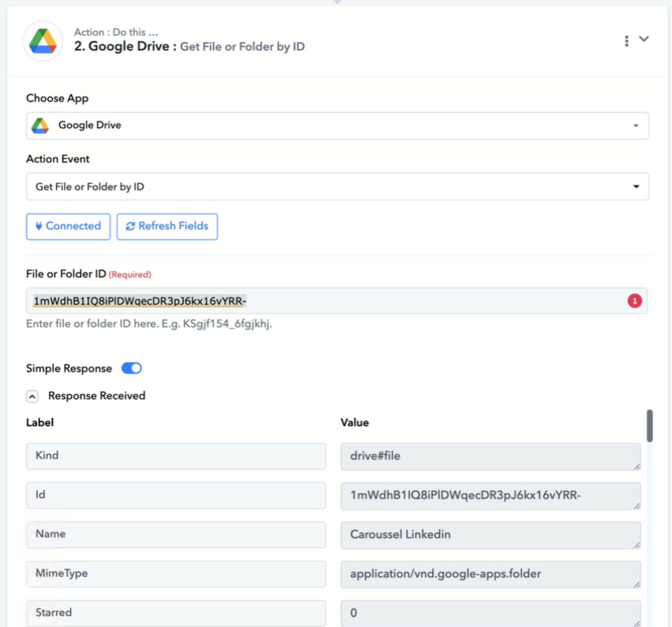Collapse the step with the header chevron
Image resolution: width=672 pixels, height=627 pixels.
click(x=644, y=39)
